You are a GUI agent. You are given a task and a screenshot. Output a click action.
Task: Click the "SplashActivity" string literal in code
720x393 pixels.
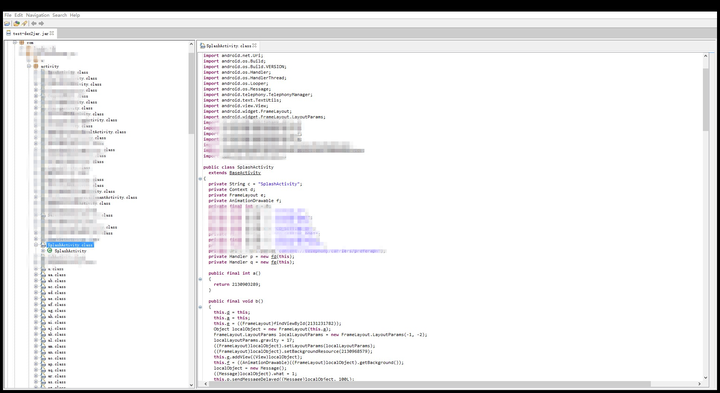(x=279, y=184)
